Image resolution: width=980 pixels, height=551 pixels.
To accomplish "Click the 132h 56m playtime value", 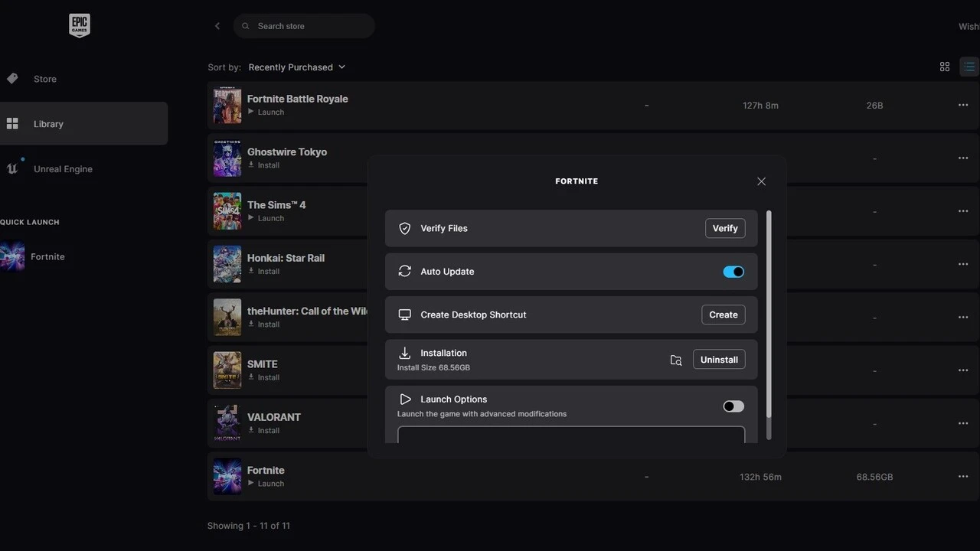I will coord(760,477).
